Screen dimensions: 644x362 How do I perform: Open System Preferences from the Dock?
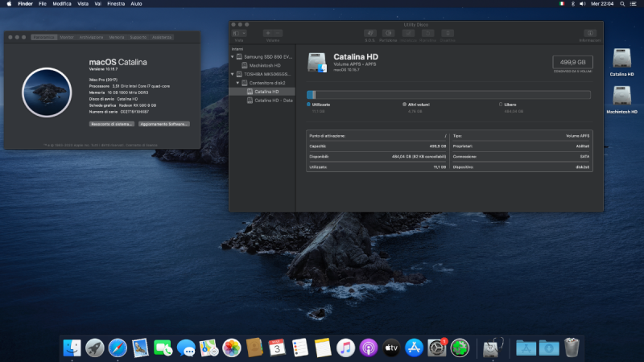437,348
